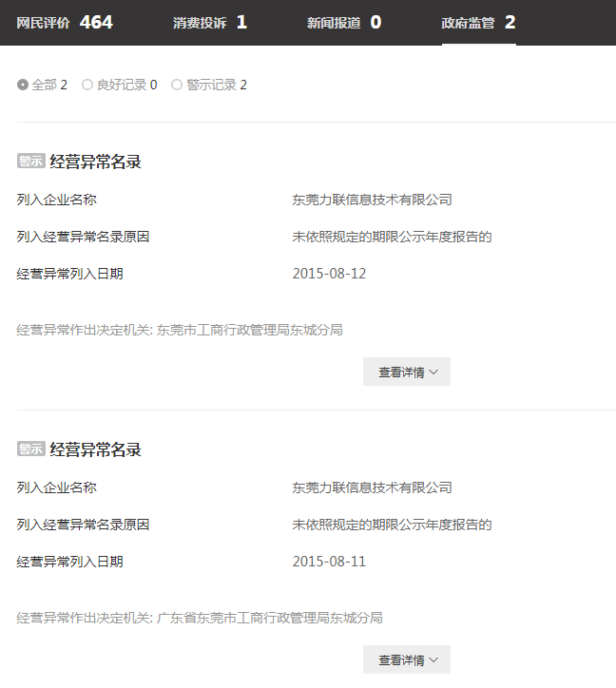Click the 警示 badge on the second record
This screenshot has width=616, height=688.
pyautogui.click(x=31, y=449)
